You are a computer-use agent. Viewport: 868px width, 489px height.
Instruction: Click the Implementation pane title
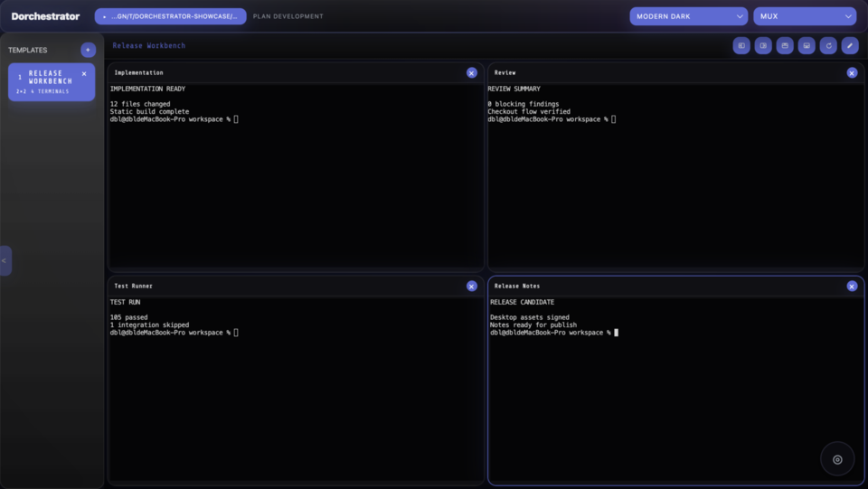point(138,72)
